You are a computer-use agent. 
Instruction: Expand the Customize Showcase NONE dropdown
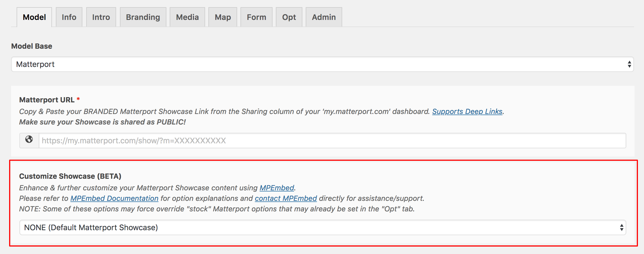(322, 227)
